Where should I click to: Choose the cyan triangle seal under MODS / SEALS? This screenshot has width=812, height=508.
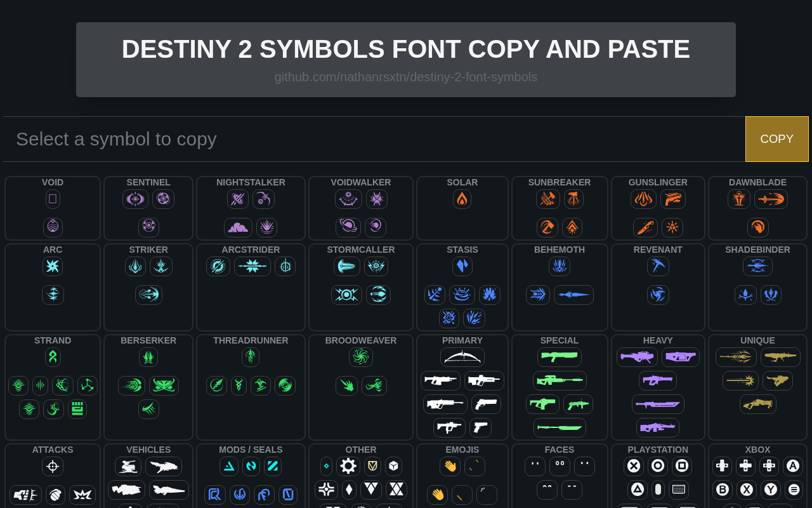point(229,466)
